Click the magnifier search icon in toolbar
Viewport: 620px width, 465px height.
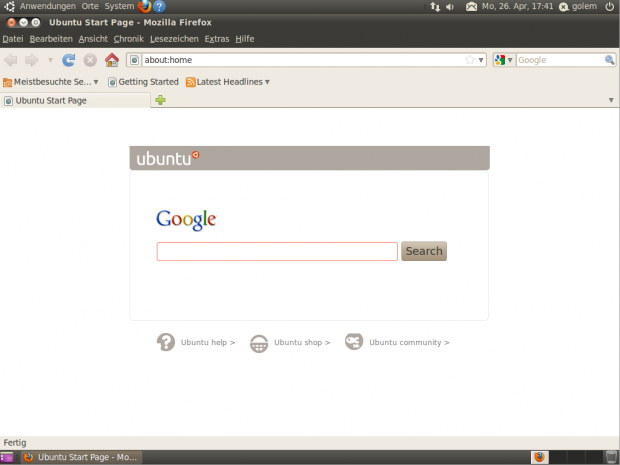[x=609, y=60]
